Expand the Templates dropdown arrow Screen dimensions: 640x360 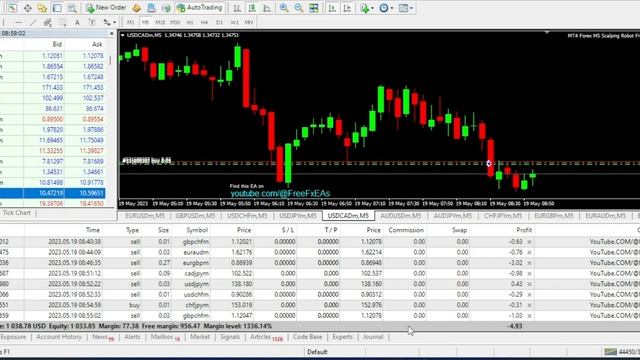[411, 8]
